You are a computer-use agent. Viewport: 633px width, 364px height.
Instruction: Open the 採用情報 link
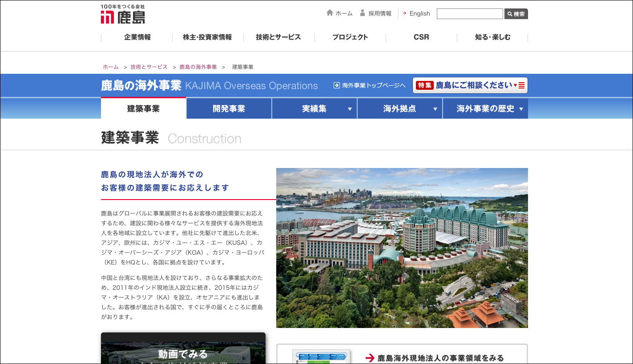click(380, 13)
